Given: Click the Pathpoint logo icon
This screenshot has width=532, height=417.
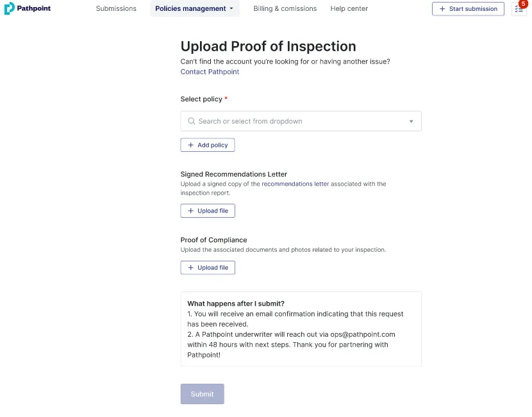Looking at the screenshot, I should [x=9, y=8].
